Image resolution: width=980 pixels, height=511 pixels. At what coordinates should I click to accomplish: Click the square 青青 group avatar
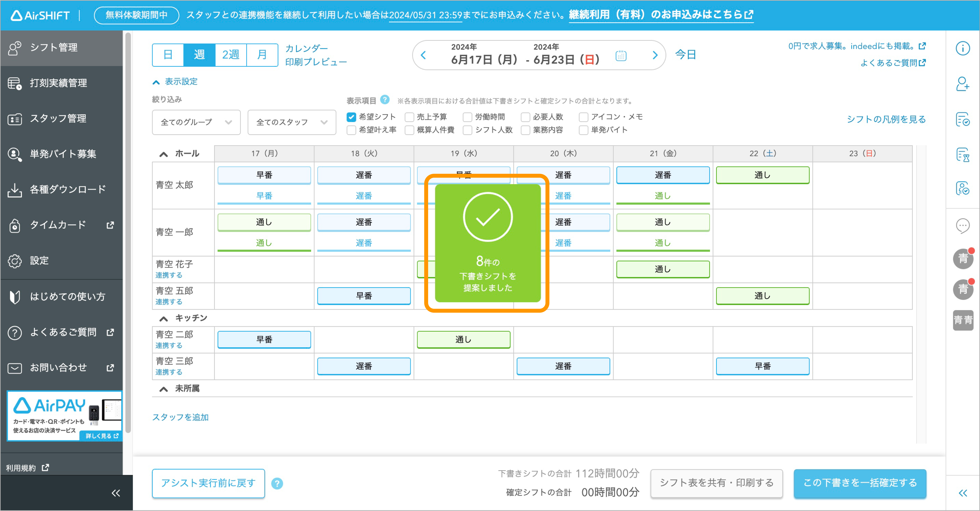pyautogui.click(x=963, y=320)
